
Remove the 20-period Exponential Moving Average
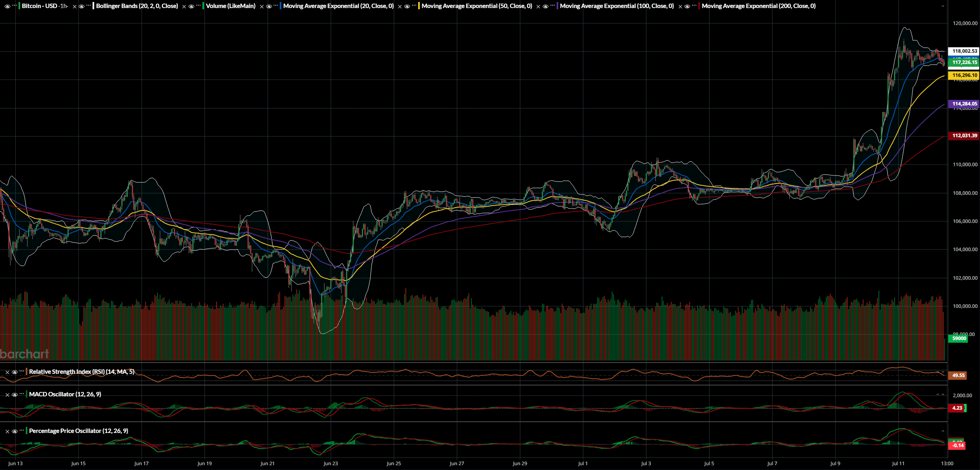pos(262,6)
